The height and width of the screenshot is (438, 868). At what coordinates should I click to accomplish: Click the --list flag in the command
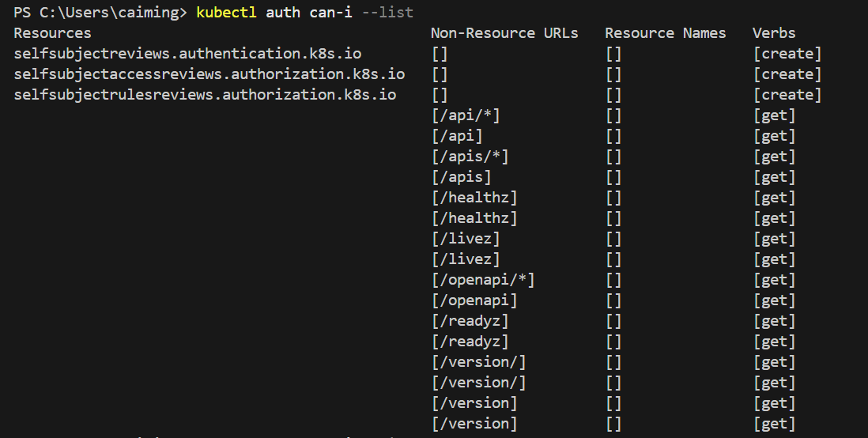[387, 12]
